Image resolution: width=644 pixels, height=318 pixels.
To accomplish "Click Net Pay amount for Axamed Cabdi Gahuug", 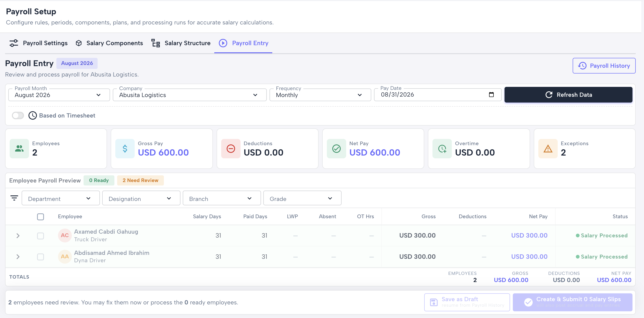I will tap(529, 236).
